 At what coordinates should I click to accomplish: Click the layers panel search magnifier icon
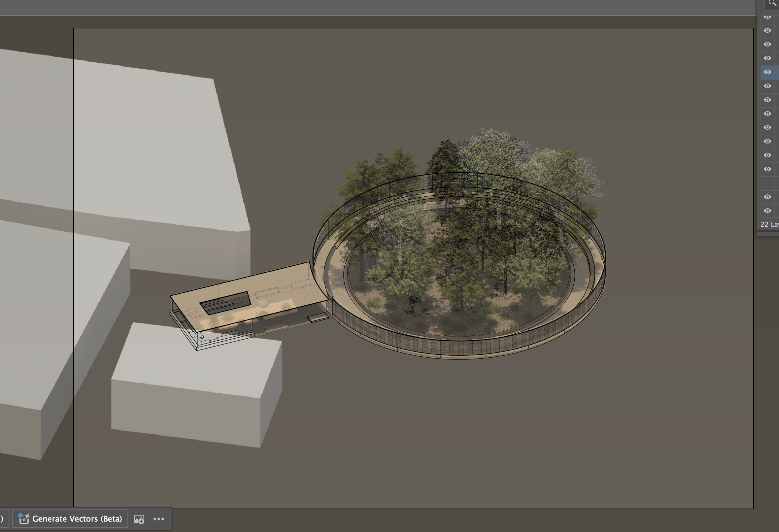772,3
